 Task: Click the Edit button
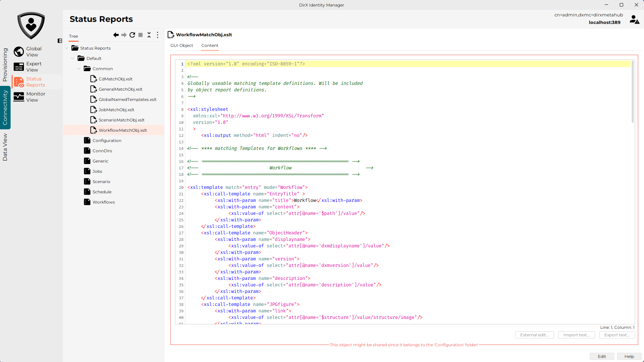coord(602,357)
